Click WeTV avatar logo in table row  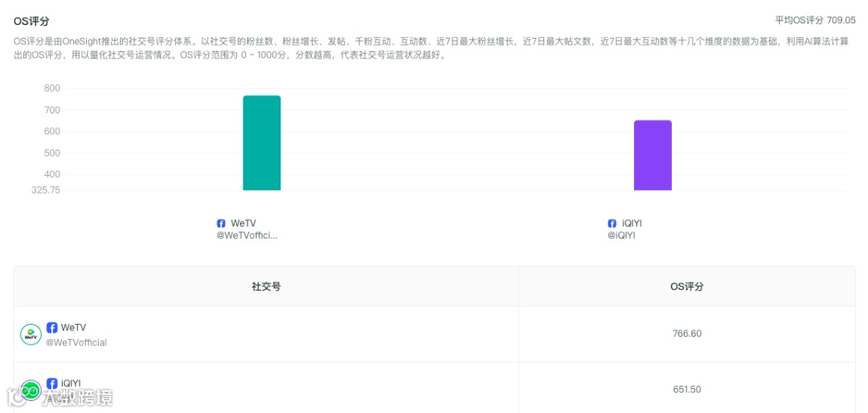click(x=31, y=334)
